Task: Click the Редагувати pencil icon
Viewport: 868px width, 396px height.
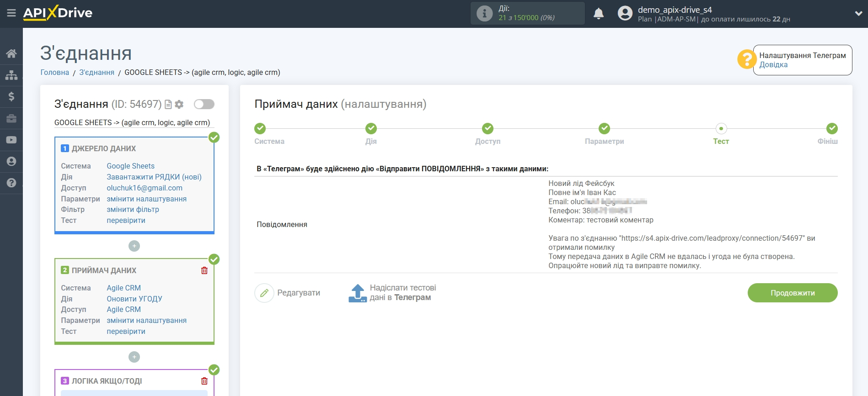Action: pos(264,293)
